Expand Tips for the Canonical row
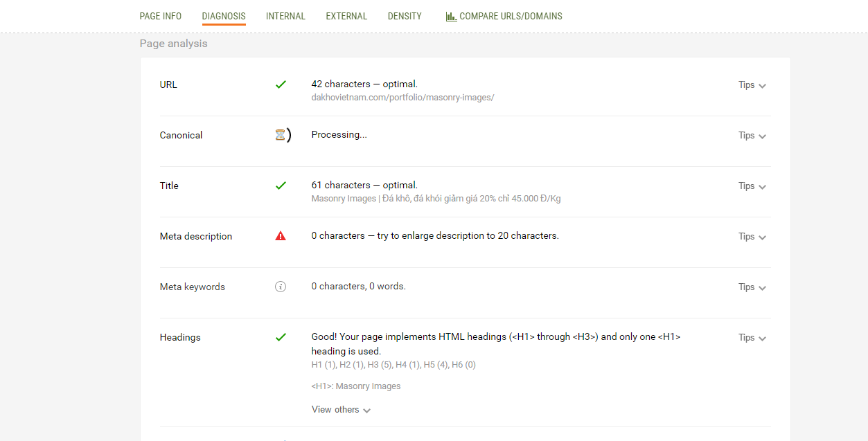 pyautogui.click(x=752, y=136)
